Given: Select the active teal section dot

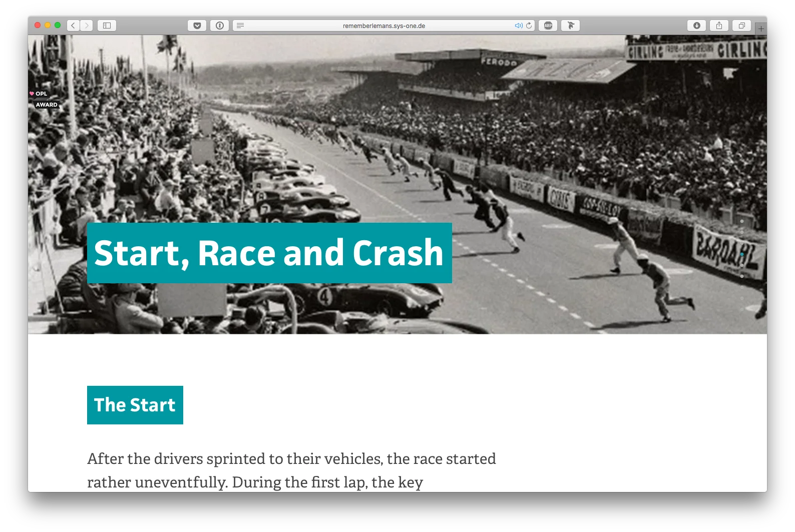Looking at the screenshot, I should pos(742,254).
